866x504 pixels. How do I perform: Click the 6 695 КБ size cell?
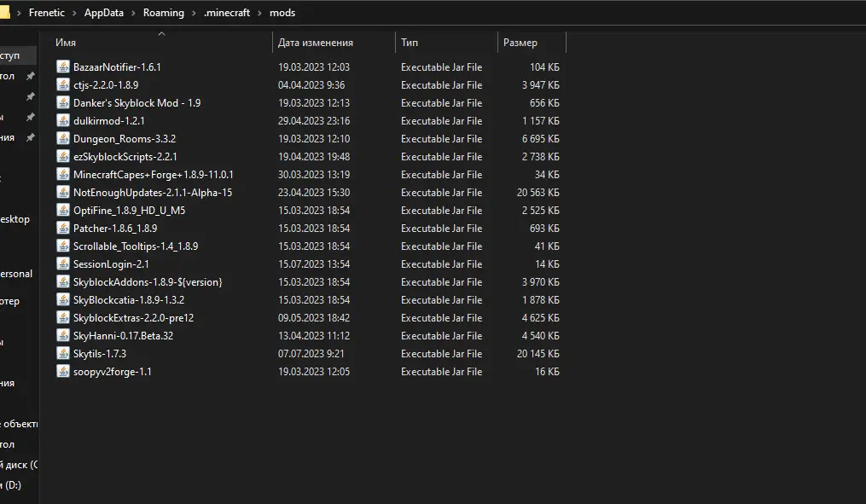[541, 139]
